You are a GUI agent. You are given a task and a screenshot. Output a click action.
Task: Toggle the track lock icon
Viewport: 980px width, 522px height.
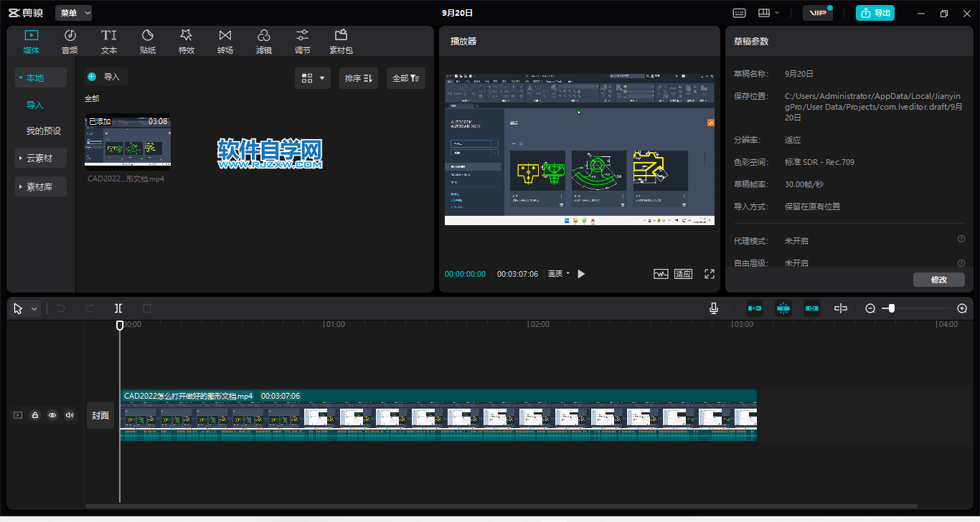point(34,415)
